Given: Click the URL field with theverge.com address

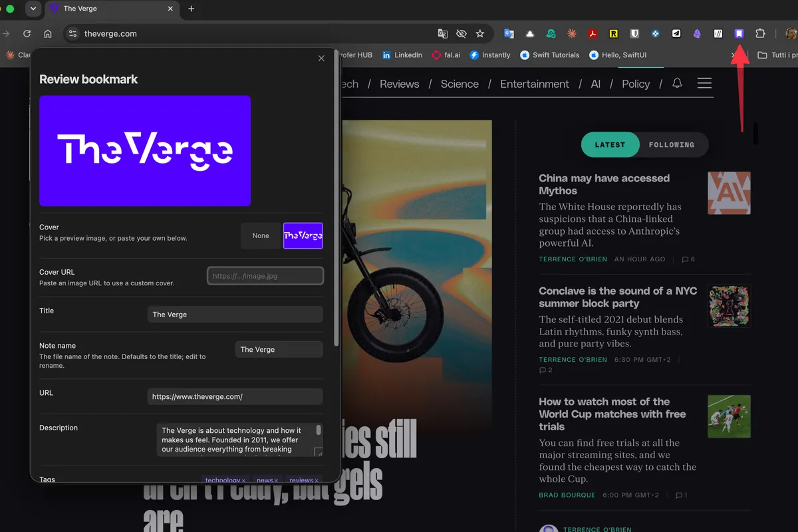Looking at the screenshot, I should [235, 396].
